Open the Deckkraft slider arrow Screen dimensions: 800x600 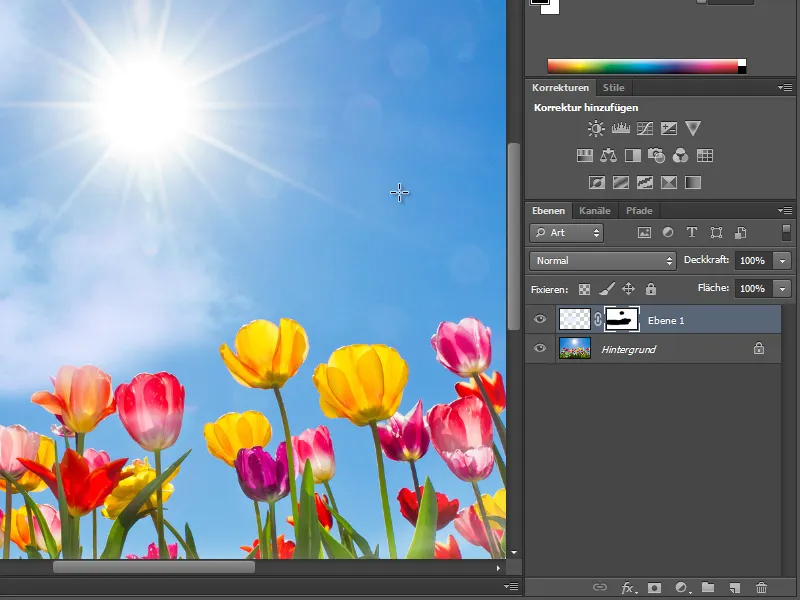tap(782, 261)
